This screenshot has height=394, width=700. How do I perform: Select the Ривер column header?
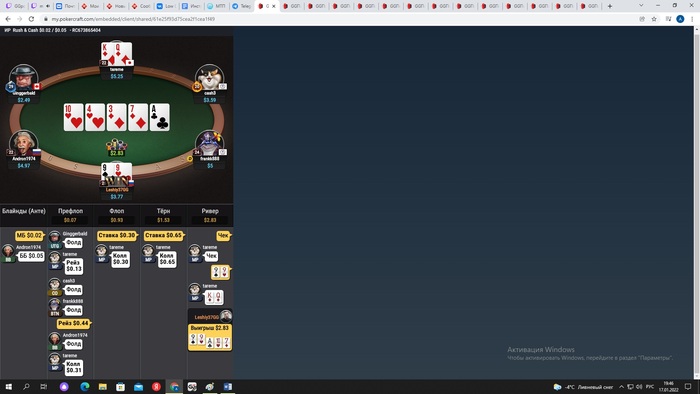coord(210,211)
